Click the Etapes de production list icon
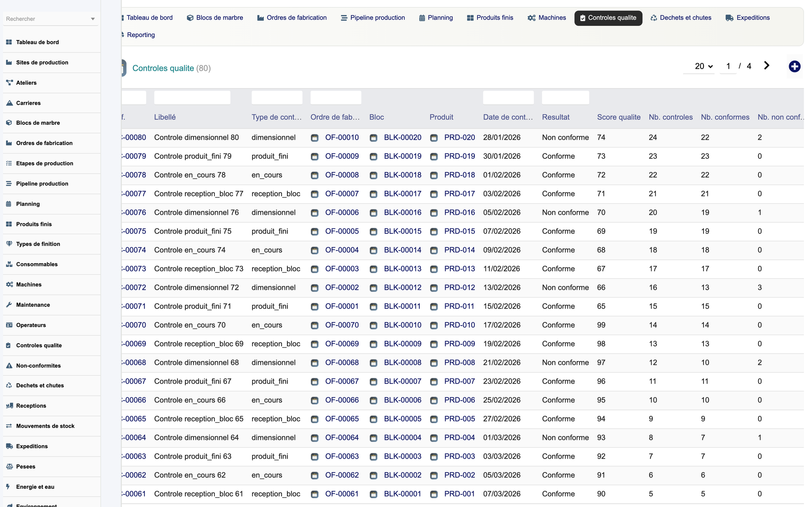Viewport: 812px width, 507px height. [9, 163]
